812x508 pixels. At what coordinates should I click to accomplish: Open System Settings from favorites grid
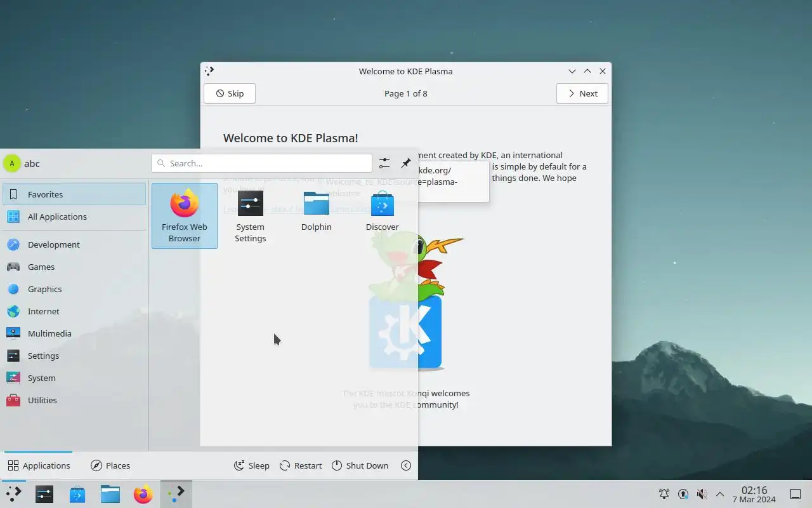251,216
